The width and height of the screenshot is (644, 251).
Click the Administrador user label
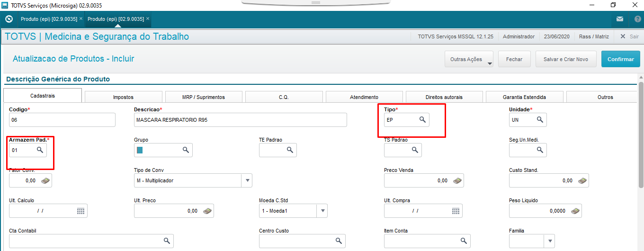coord(519,36)
